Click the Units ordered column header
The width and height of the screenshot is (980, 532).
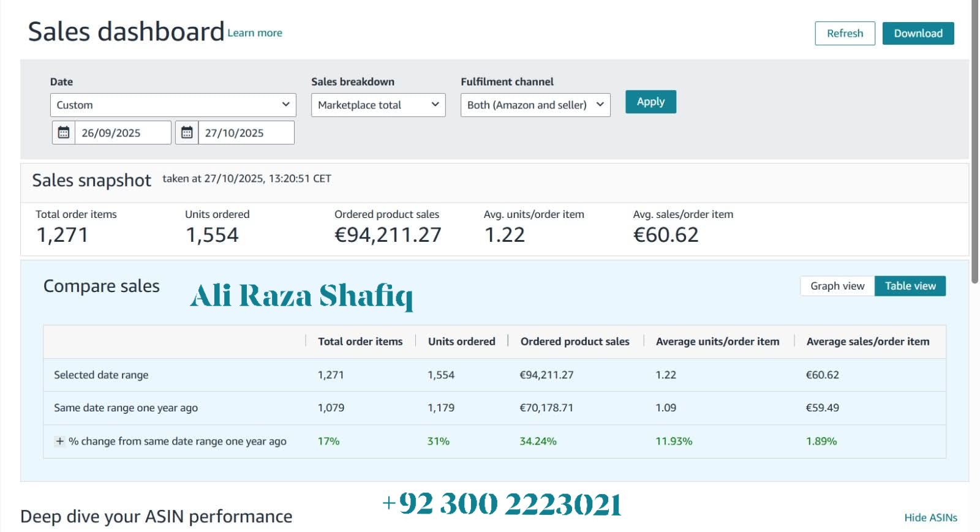(461, 342)
